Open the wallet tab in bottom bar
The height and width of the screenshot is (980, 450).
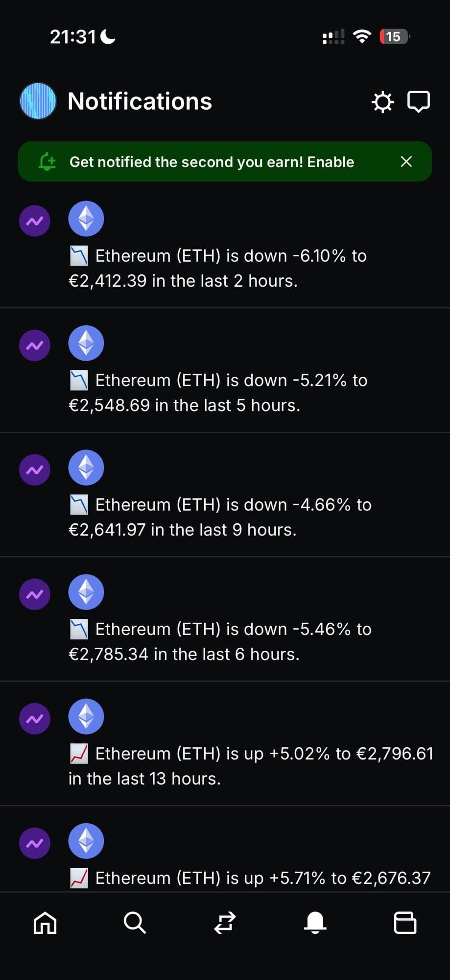click(x=405, y=923)
